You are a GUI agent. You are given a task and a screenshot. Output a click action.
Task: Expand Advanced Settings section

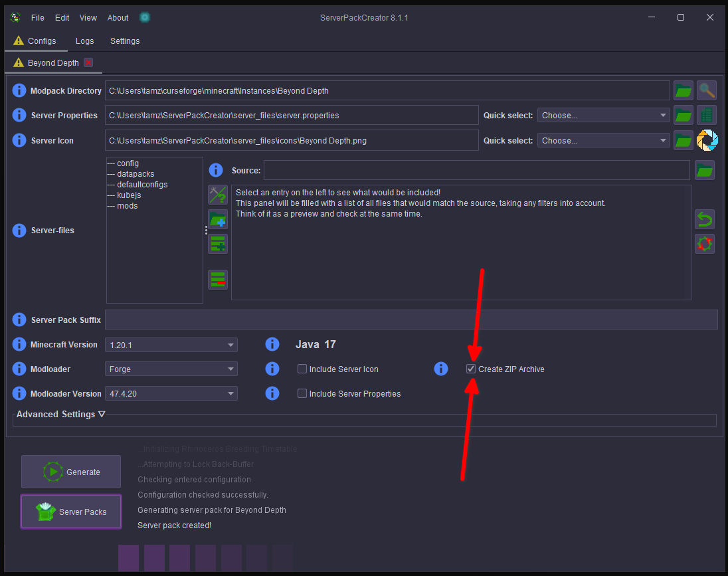61,414
